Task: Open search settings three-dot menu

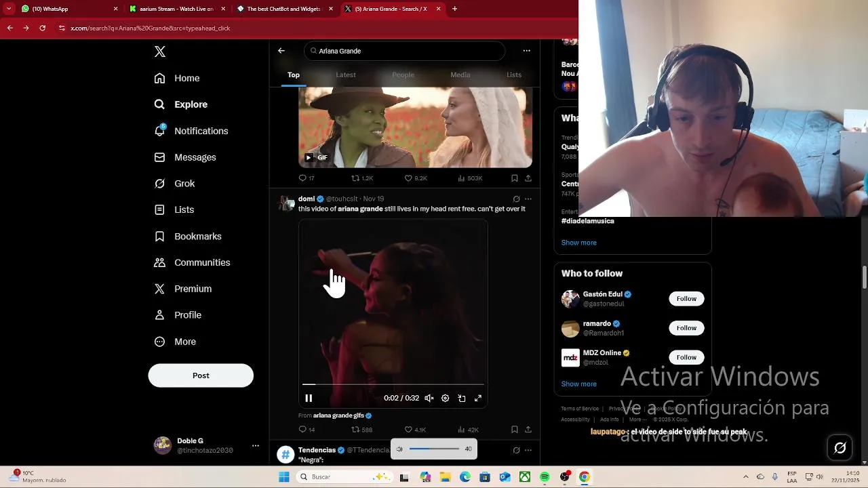Action: click(527, 51)
